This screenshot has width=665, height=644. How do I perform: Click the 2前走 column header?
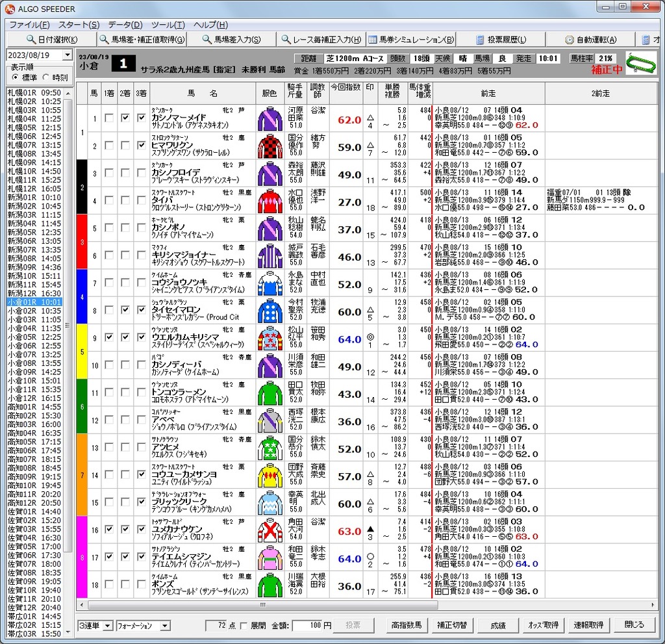(x=600, y=93)
